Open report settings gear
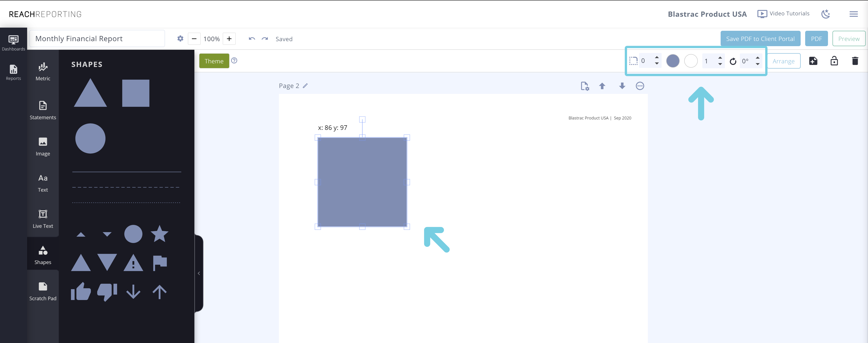Viewport: 868px width, 343px height. 180,39
